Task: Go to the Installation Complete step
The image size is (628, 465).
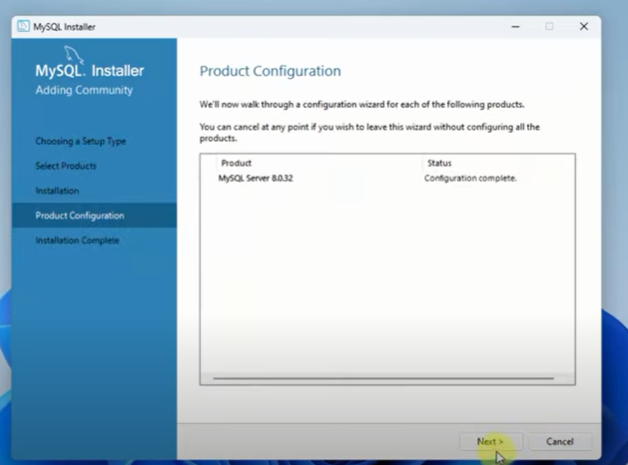Action: 77,240
